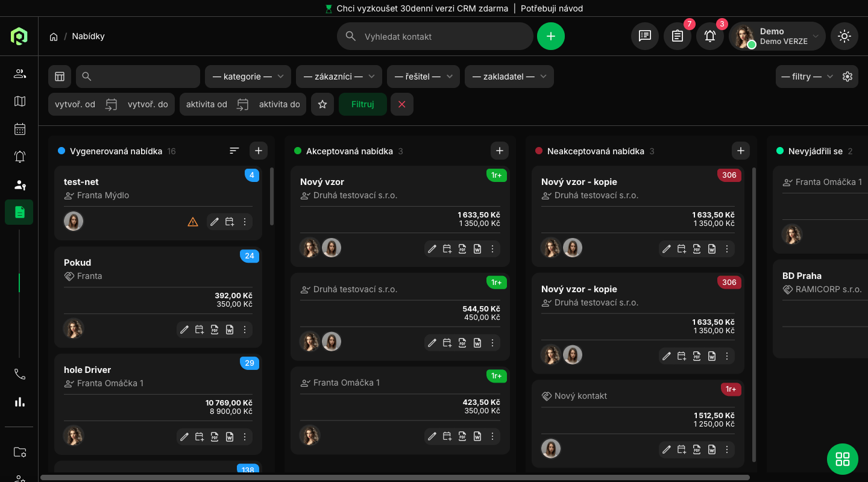Click Nabídky in the breadcrumb
868x482 pixels.
point(88,36)
